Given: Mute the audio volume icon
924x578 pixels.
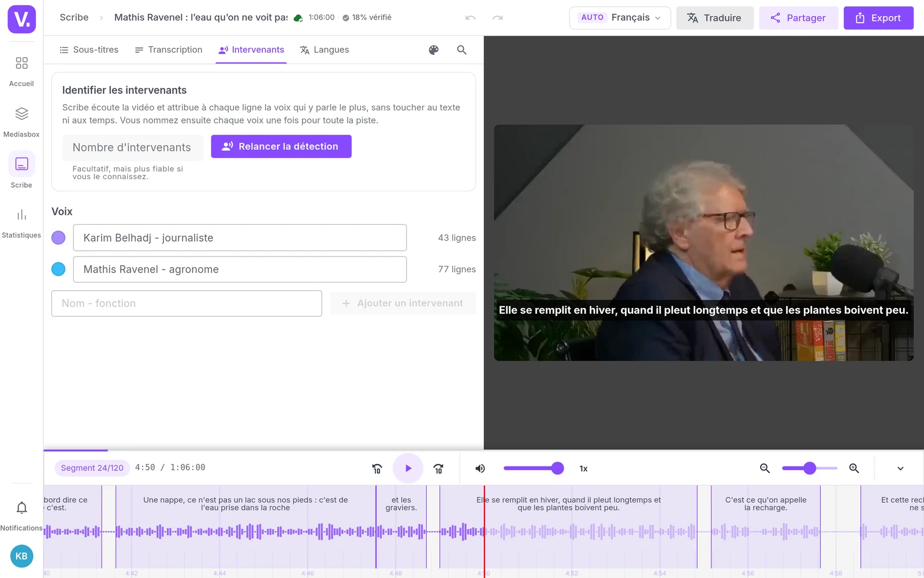Looking at the screenshot, I should [480, 469].
